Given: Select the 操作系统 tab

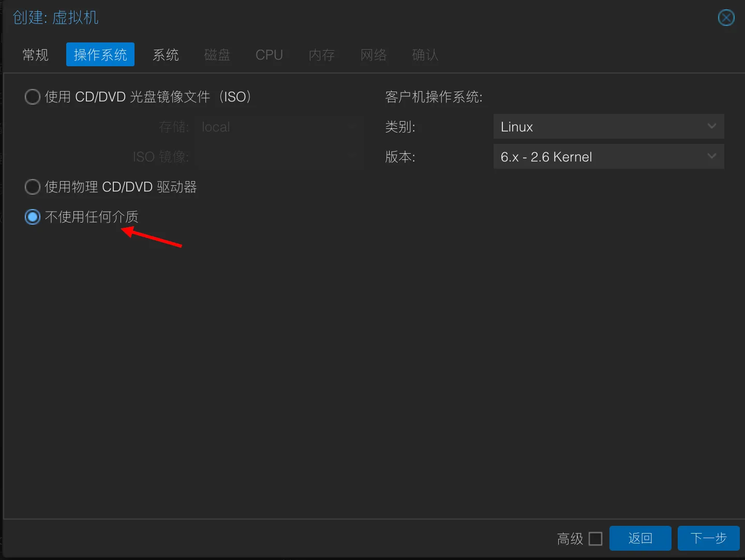Looking at the screenshot, I should (x=100, y=55).
